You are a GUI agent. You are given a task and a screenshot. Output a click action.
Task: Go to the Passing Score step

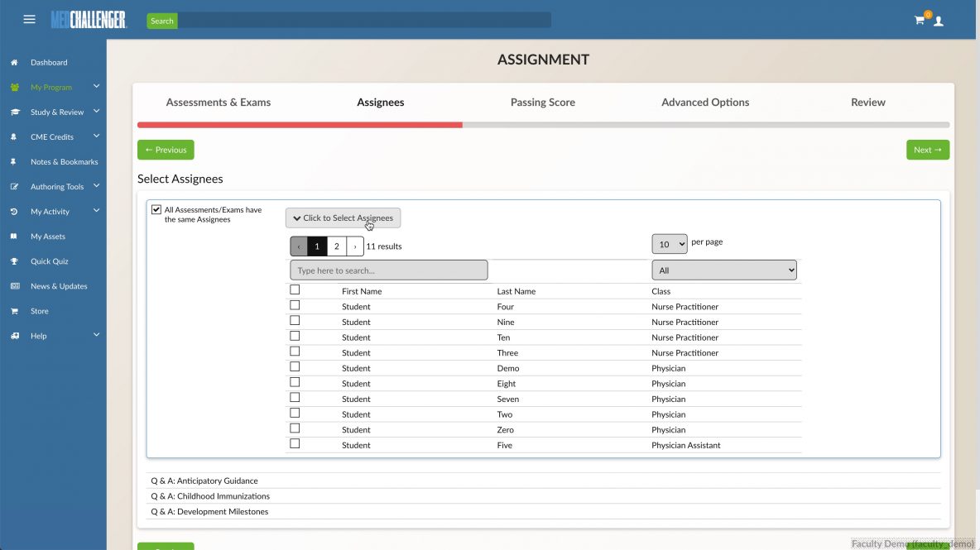point(542,103)
